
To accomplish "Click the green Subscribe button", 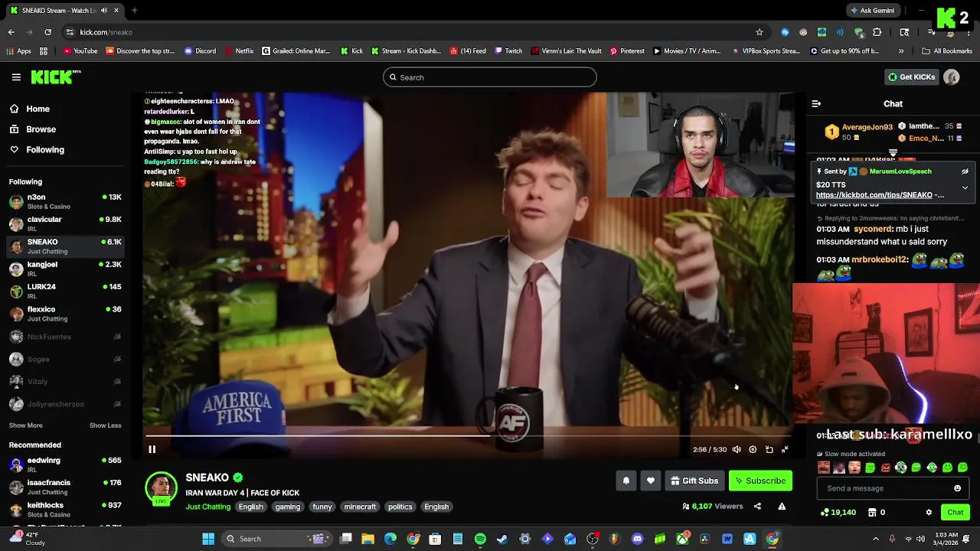I will coord(760,481).
